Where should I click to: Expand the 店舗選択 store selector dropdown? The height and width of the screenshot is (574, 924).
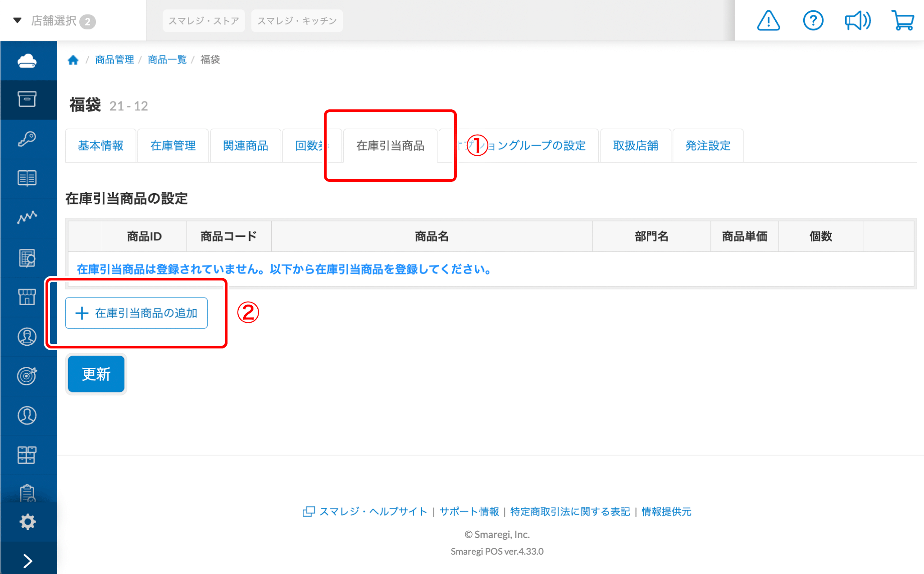pyautogui.click(x=53, y=21)
